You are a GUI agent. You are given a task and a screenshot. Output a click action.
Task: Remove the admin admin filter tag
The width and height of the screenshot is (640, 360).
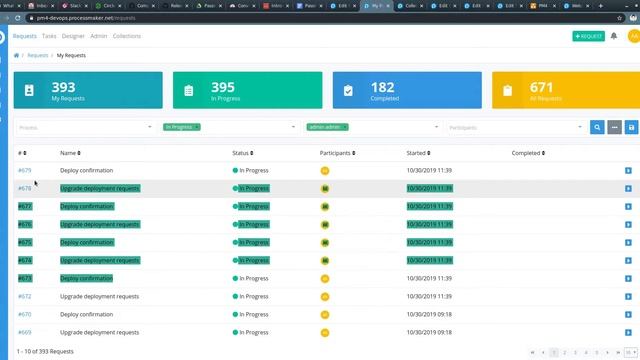(x=345, y=127)
